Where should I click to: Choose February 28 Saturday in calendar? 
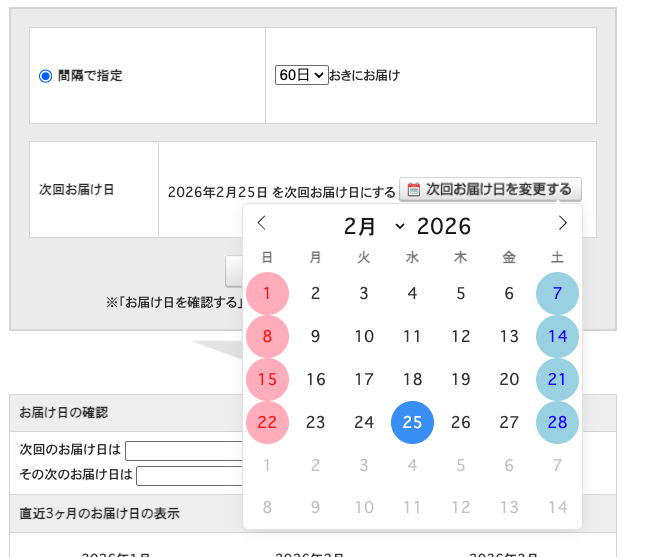pyautogui.click(x=557, y=422)
